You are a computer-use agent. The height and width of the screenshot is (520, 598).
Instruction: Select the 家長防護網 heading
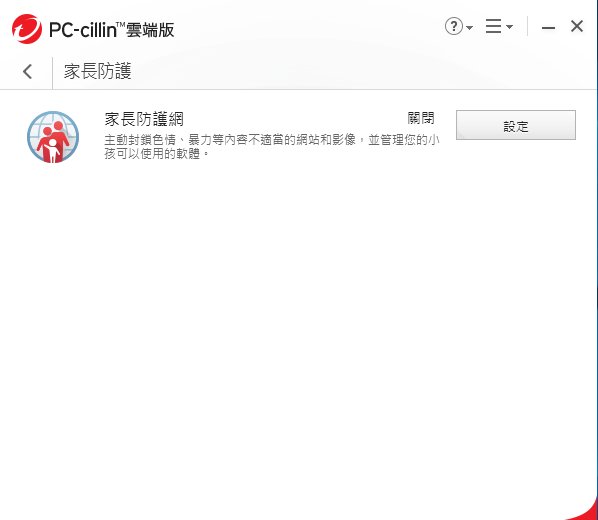[x=144, y=119]
